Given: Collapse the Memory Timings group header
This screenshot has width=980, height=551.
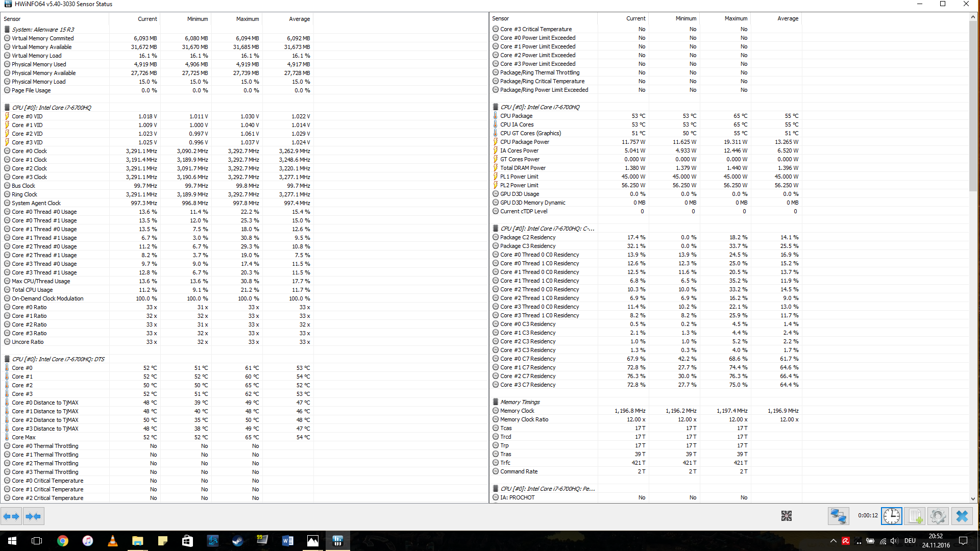Looking at the screenshot, I should [x=520, y=402].
